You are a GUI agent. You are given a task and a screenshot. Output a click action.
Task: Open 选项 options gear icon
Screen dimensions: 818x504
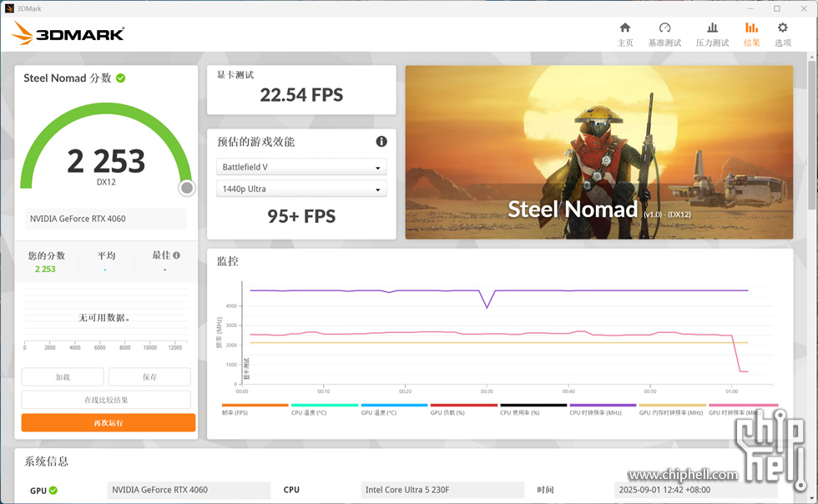(783, 34)
